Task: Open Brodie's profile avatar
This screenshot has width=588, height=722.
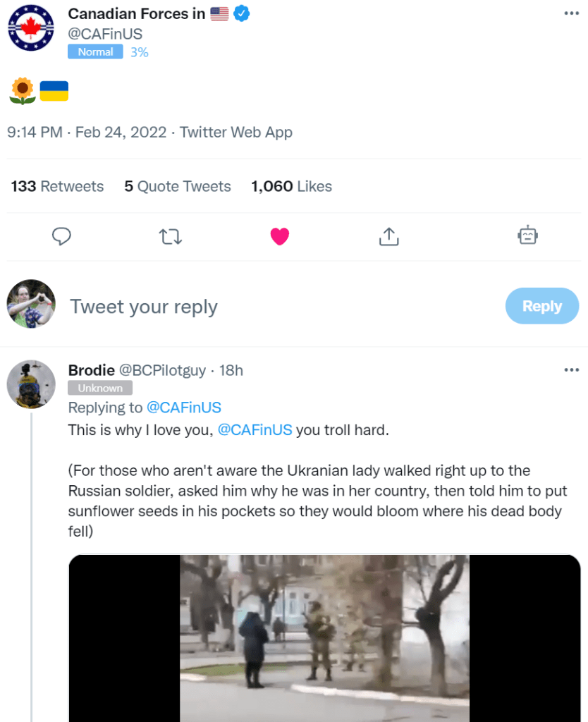Action: click(x=30, y=384)
